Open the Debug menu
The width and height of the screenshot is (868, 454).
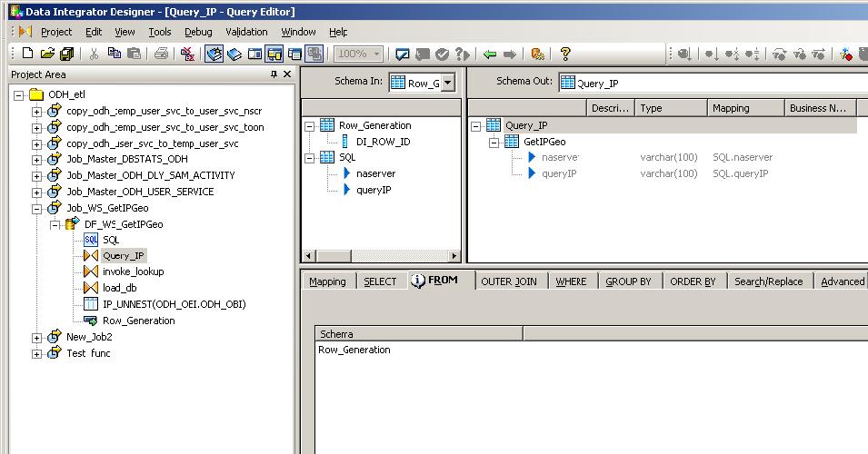tap(198, 32)
